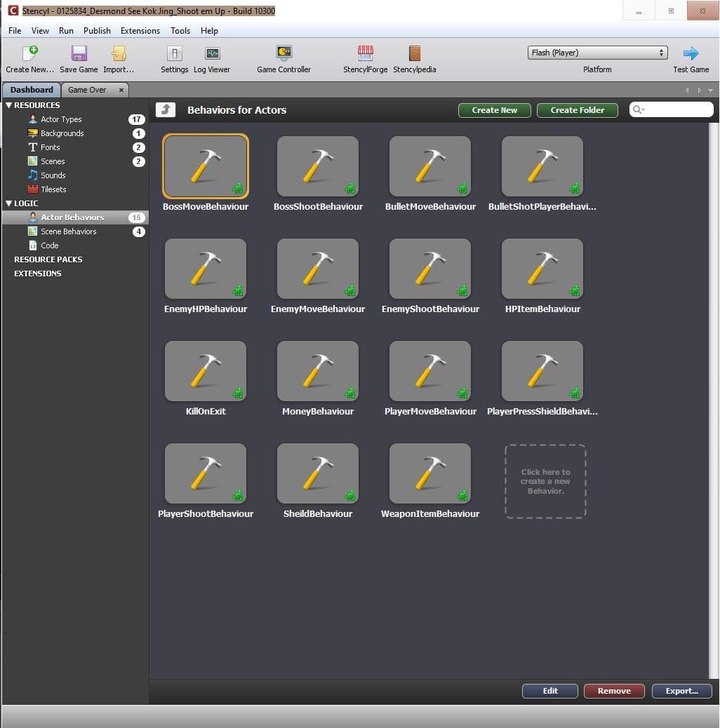Select the EnemyHPBehaviour icon
The image size is (720, 728).
[206, 269]
